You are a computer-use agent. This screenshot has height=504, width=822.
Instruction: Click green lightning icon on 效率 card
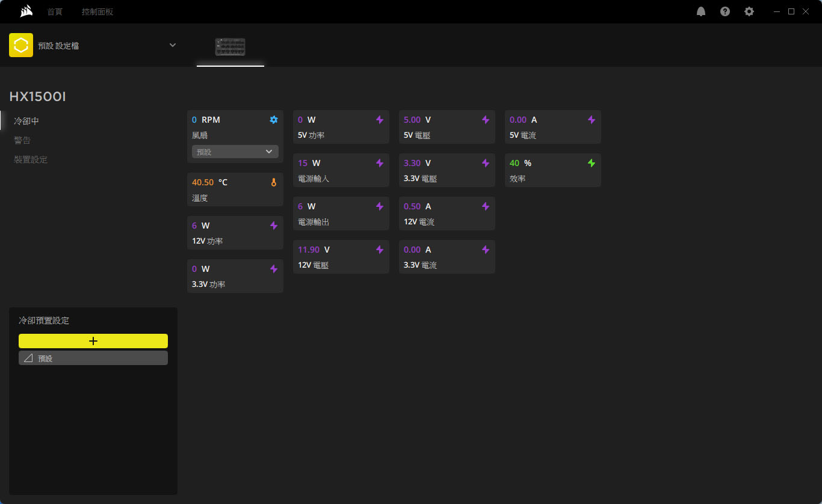(592, 163)
